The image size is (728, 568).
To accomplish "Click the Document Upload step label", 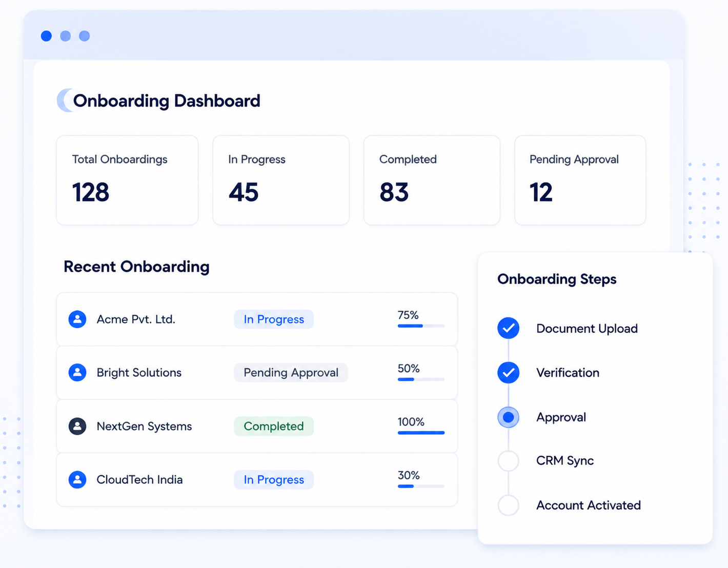I will pos(587,329).
